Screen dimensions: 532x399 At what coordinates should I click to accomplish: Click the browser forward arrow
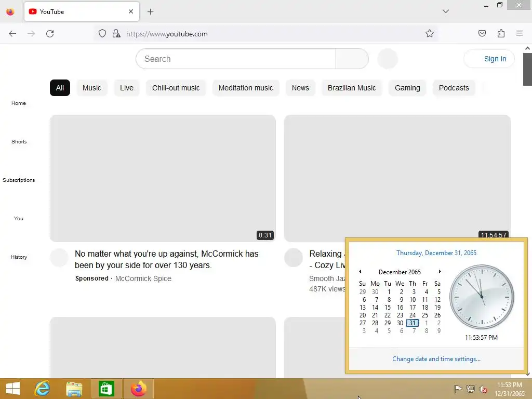tap(31, 34)
